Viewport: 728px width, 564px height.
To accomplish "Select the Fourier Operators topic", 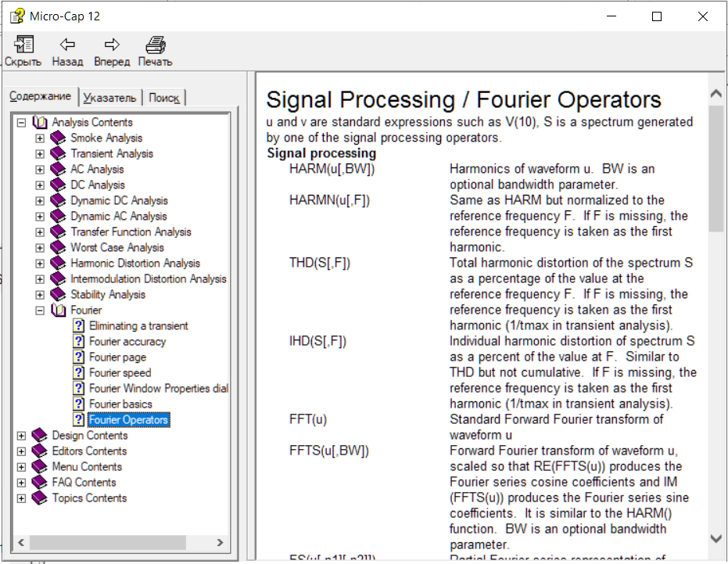I will pos(128,419).
